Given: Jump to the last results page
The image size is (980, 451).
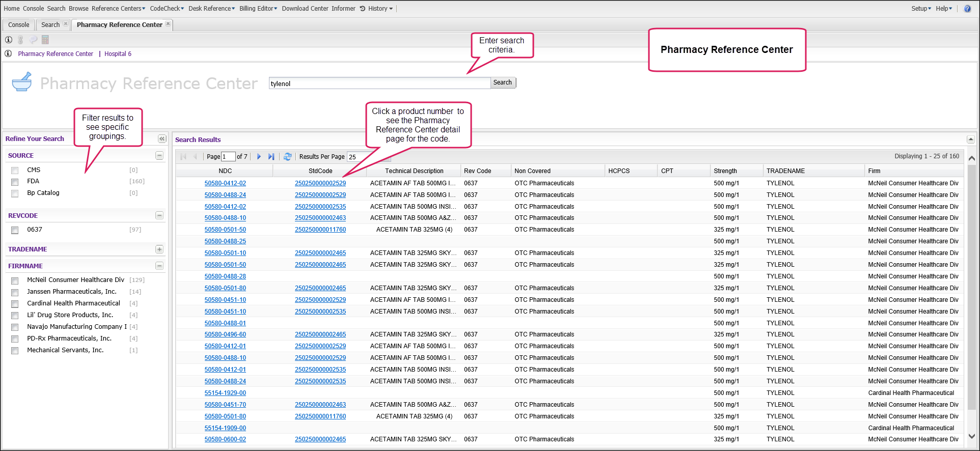Looking at the screenshot, I should click(x=271, y=157).
